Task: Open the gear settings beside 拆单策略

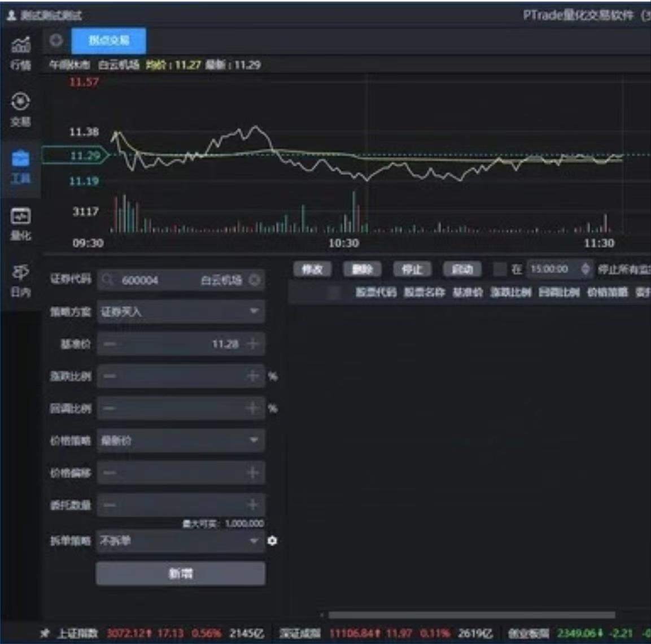Action: 272,541
